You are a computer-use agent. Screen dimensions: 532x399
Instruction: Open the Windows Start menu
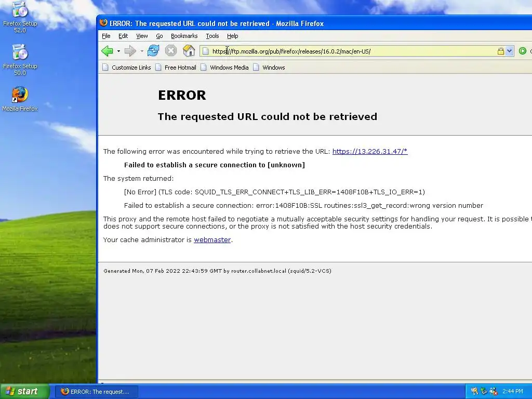click(x=25, y=392)
